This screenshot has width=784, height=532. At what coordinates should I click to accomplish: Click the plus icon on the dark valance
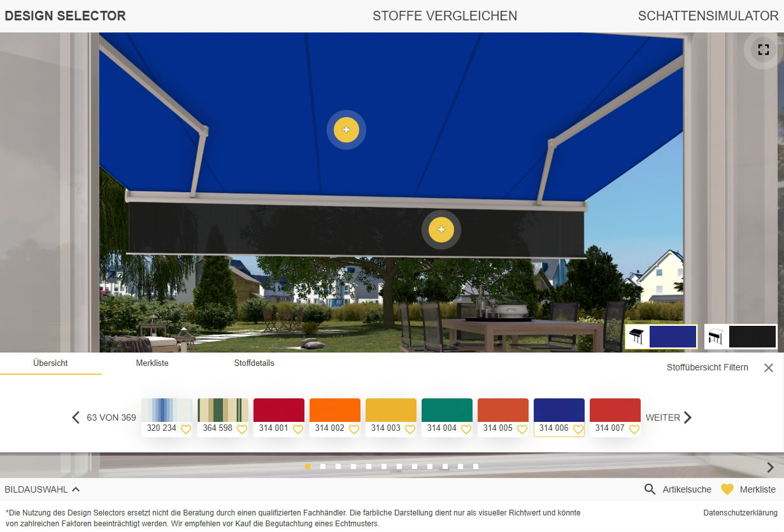pos(441,228)
